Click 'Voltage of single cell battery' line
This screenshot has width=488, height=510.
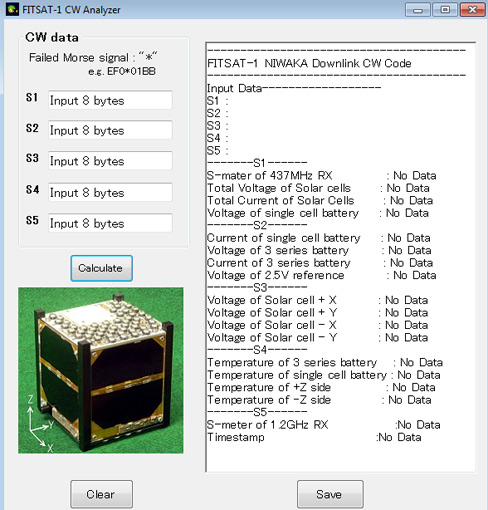pos(318,213)
